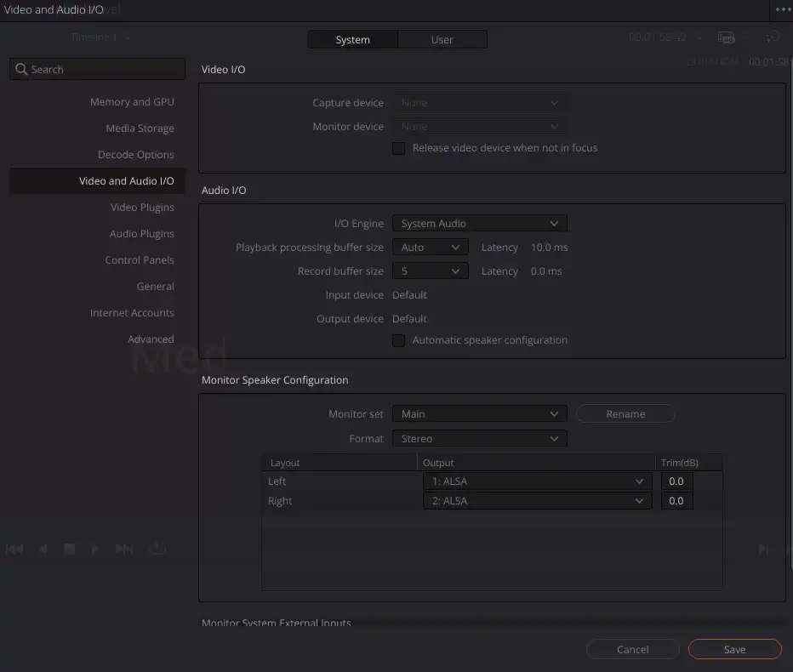
Task: Open the I/O Engine dropdown
Action: point(479,224)
